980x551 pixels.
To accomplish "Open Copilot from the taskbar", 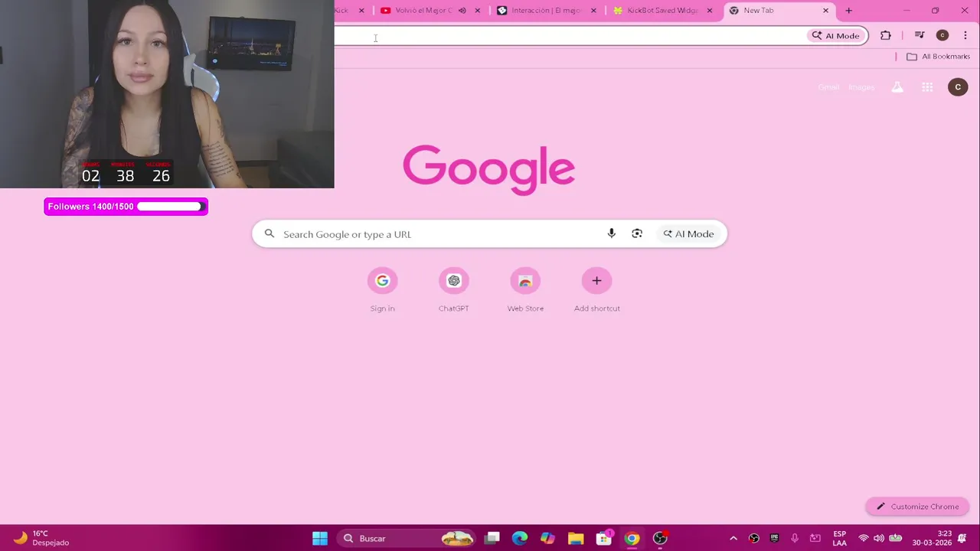I will [547, 539].
